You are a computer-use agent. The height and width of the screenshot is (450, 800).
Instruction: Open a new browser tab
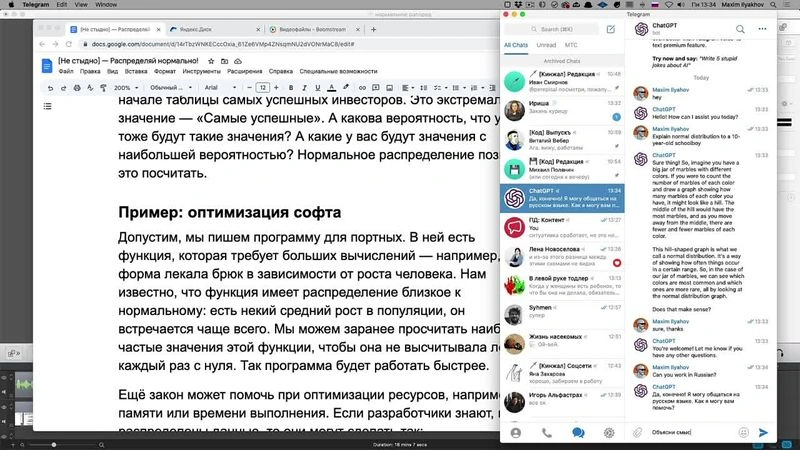[373, 30]
